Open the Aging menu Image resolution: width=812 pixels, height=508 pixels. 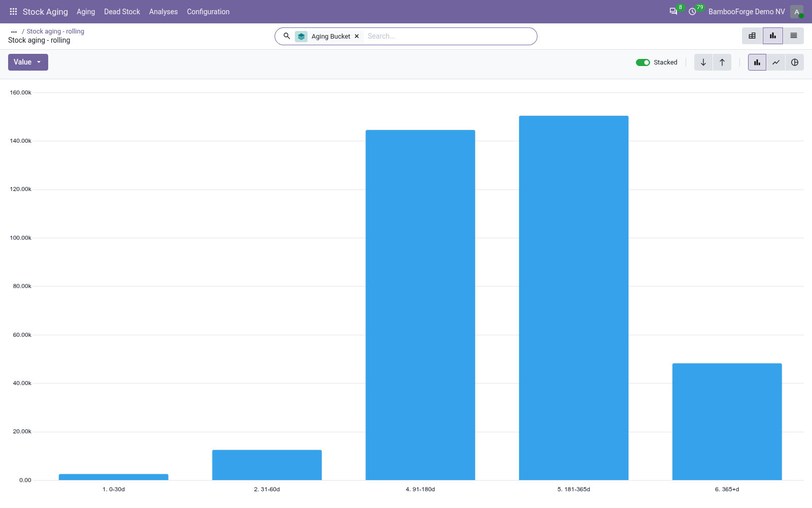[86, 12]
